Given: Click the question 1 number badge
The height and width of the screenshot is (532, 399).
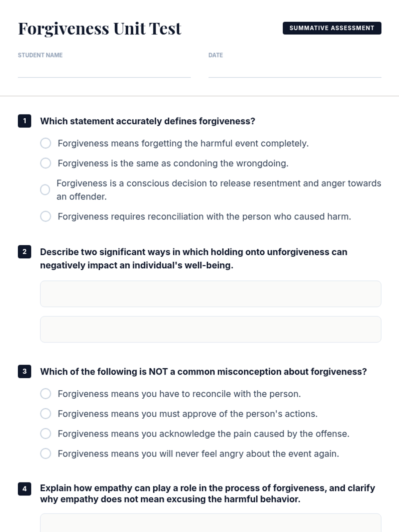Looking at the screenshot, I should click(25, 121).
